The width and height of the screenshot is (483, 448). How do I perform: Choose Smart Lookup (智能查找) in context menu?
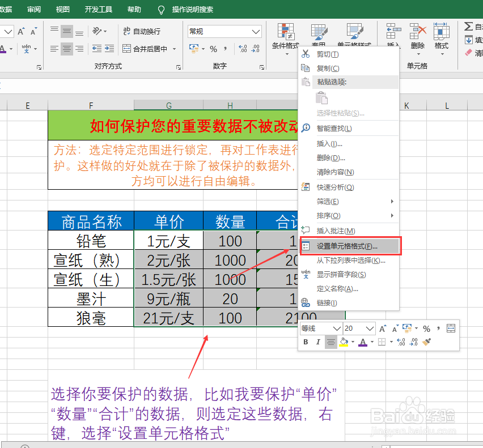[349, 129]
